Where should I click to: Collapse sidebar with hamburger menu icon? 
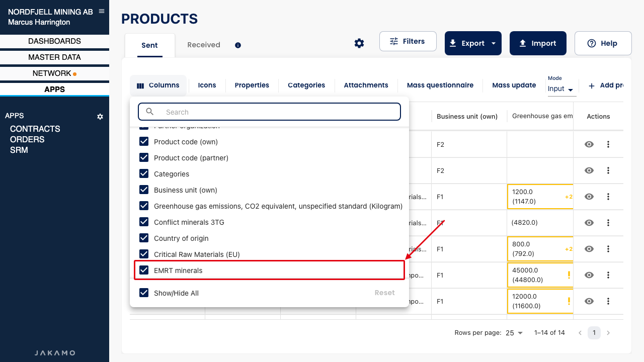tap(102, 11)
